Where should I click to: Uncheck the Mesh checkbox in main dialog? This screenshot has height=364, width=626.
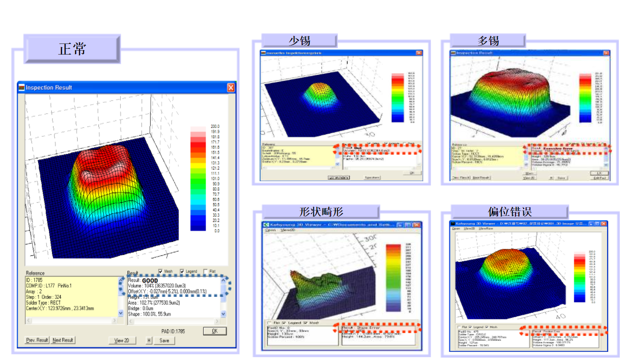(x=161, y=271)
